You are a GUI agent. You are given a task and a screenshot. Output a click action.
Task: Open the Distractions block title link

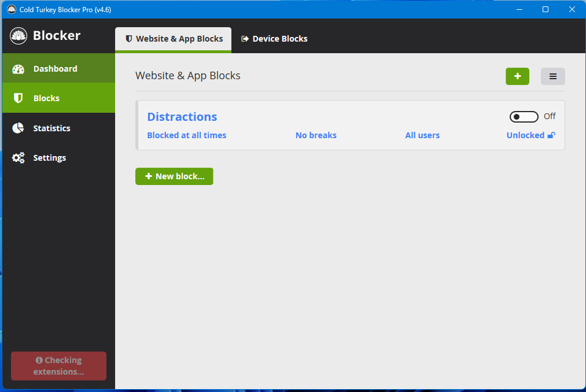182,117
